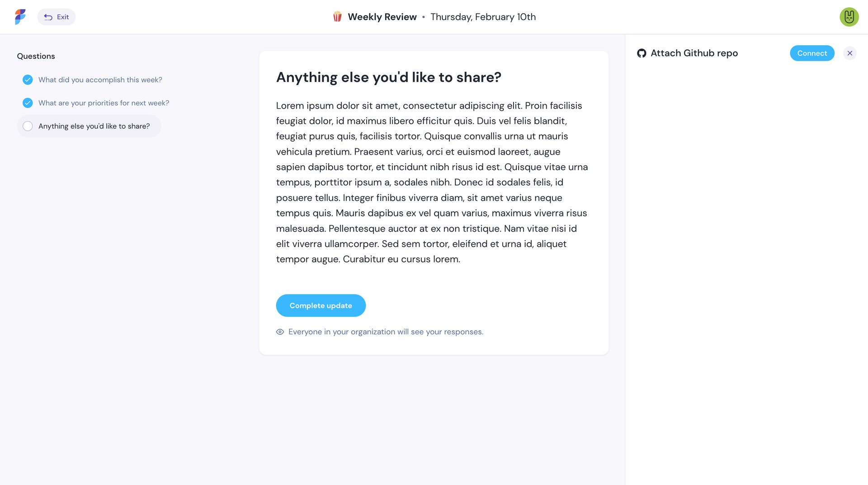The image size is (868, 485).
Task: Click the blue checkmark on the accomplished question
Action: (x=28, y=80)
